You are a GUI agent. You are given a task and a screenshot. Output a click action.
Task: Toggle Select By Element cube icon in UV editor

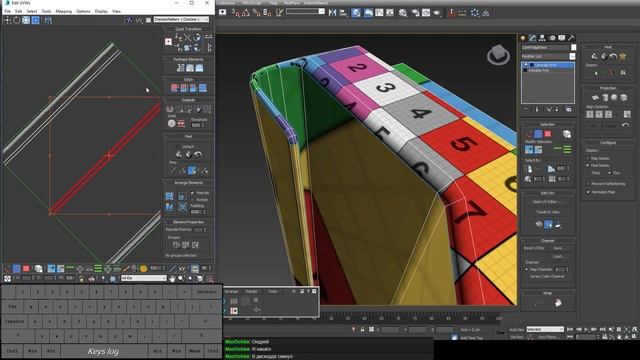tap(38, 268)
